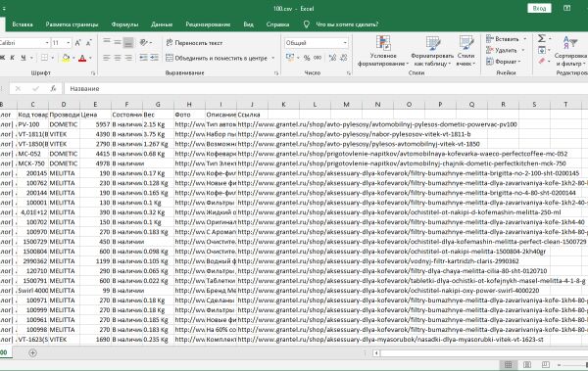Open Данные ribbon tab

click(162, 24)
